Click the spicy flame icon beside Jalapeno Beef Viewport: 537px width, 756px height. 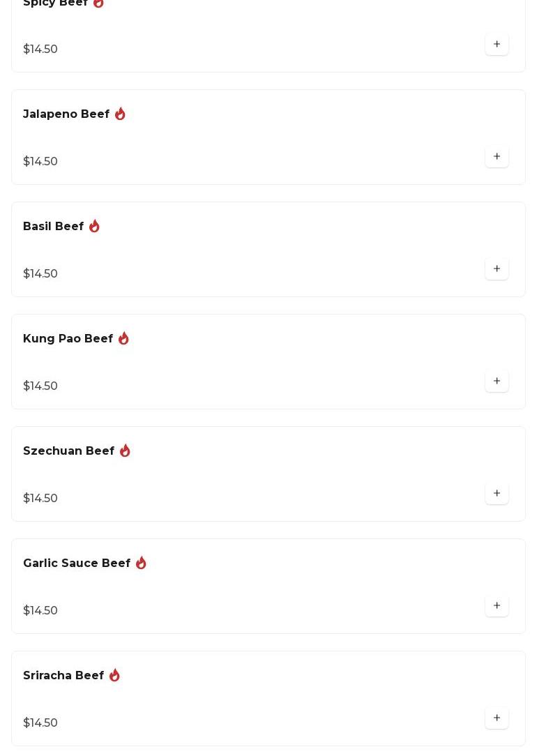point(120,114)
